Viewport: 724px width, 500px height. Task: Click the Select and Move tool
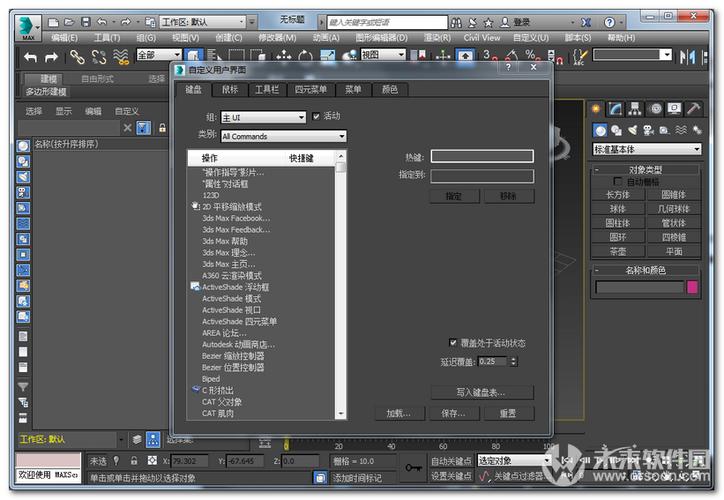point(283,56)
